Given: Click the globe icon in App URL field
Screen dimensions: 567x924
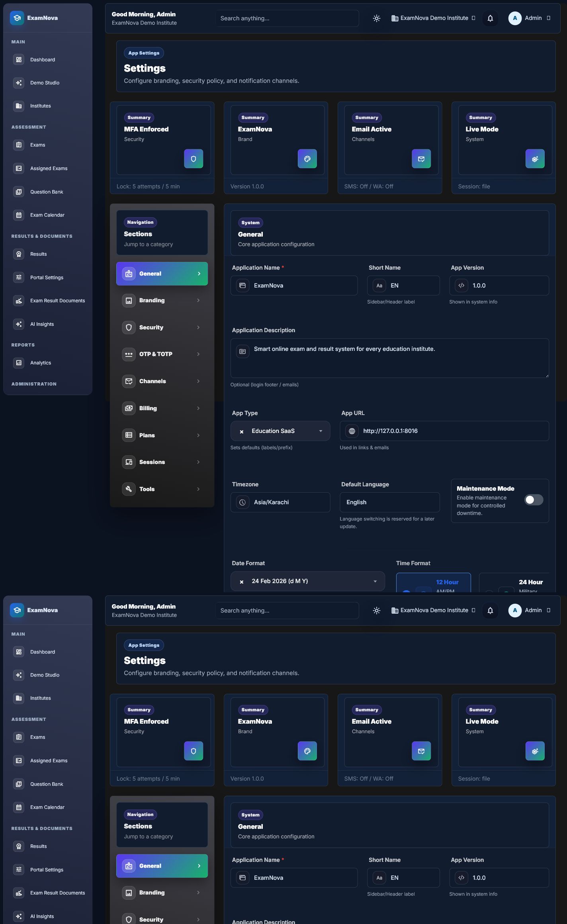Looking at the screenshot, I should [x=352, y=431].
